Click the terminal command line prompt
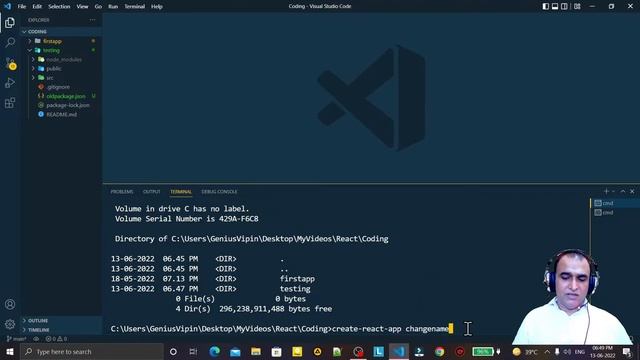 (x=282, y=329)
